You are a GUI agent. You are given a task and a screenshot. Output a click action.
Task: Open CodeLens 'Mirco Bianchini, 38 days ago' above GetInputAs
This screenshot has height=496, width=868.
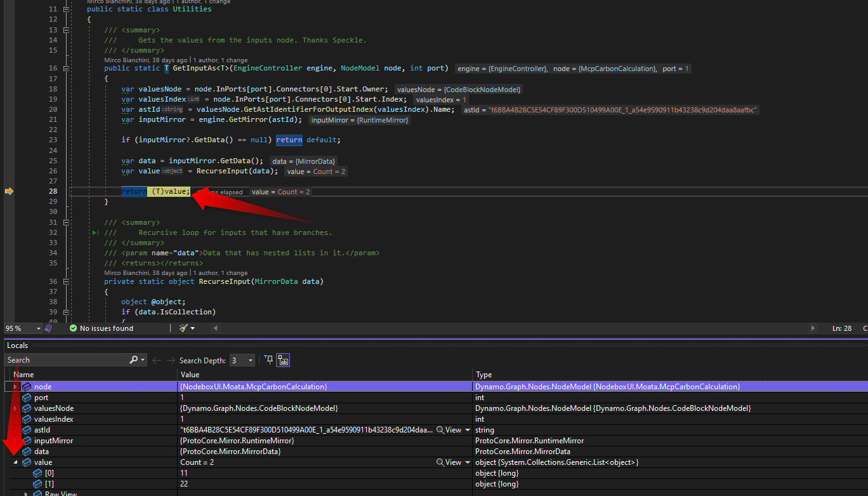(146, 60)
